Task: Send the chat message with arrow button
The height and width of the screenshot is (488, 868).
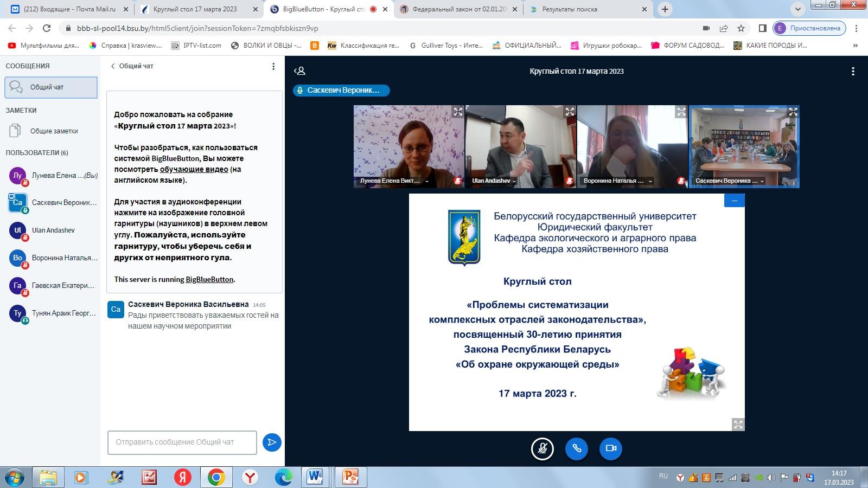Action: (272, 442)
